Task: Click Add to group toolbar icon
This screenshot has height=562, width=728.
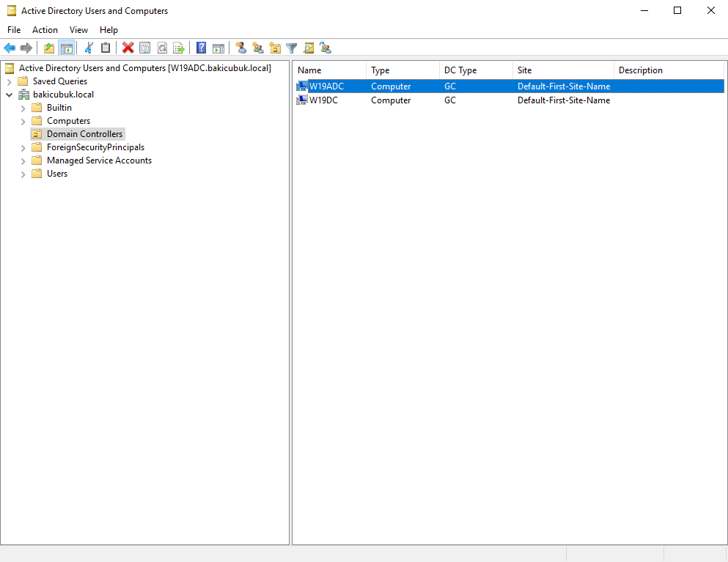Action: tap(326, 48)
